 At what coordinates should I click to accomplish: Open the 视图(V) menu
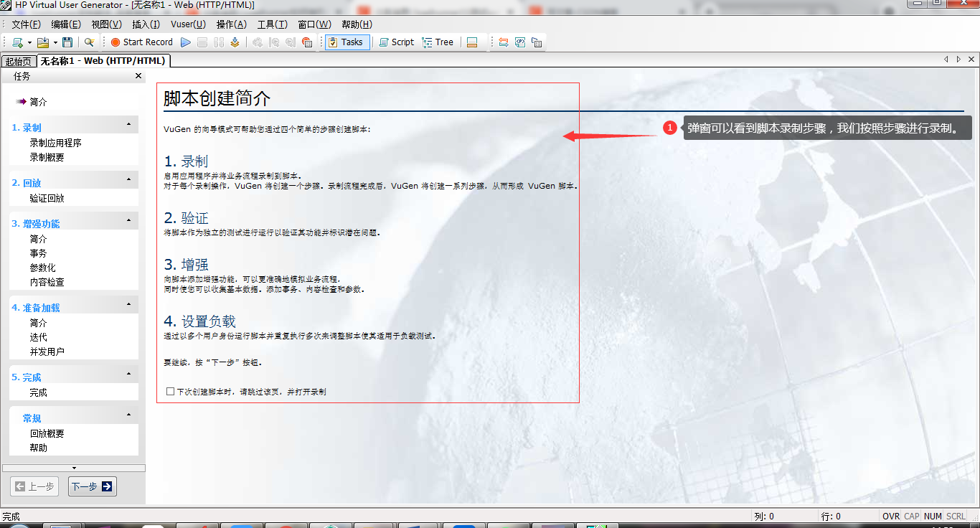106,24
